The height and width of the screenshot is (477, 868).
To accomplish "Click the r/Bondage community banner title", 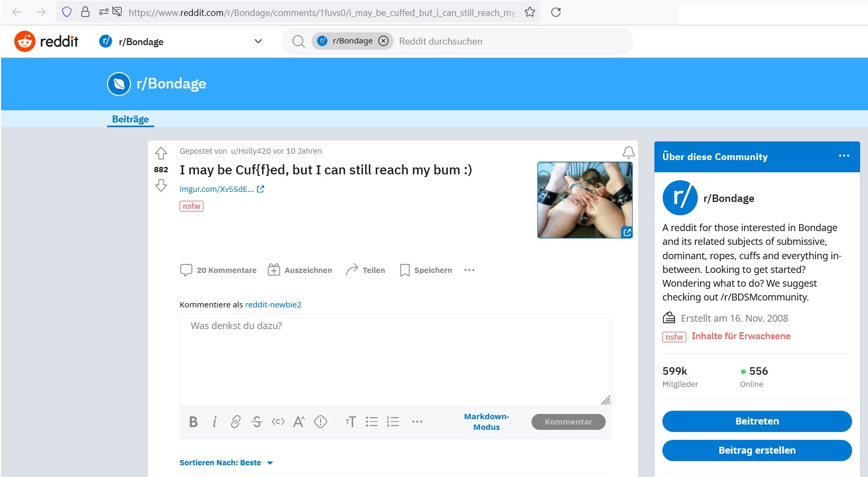I will click(171, 84).
